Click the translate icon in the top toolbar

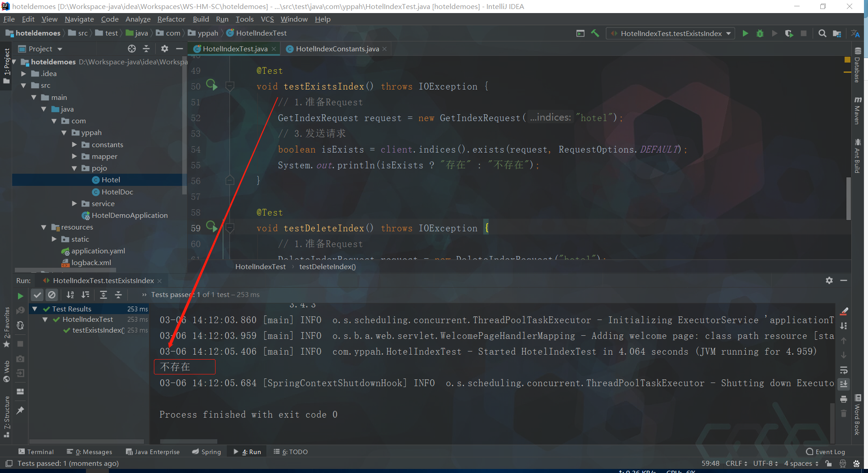tap(855, 33)
